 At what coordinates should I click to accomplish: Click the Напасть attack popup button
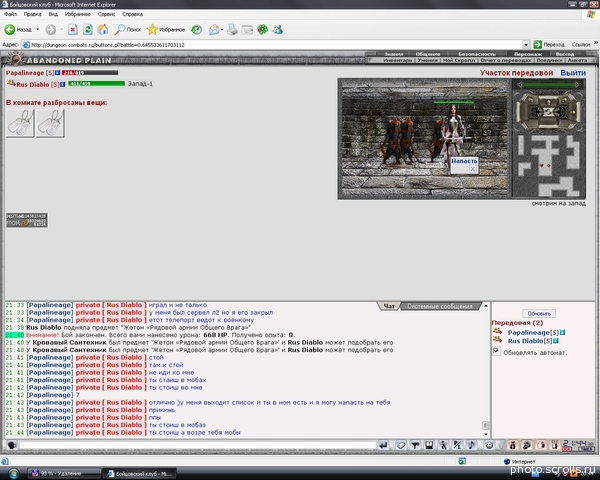[464, 161]
